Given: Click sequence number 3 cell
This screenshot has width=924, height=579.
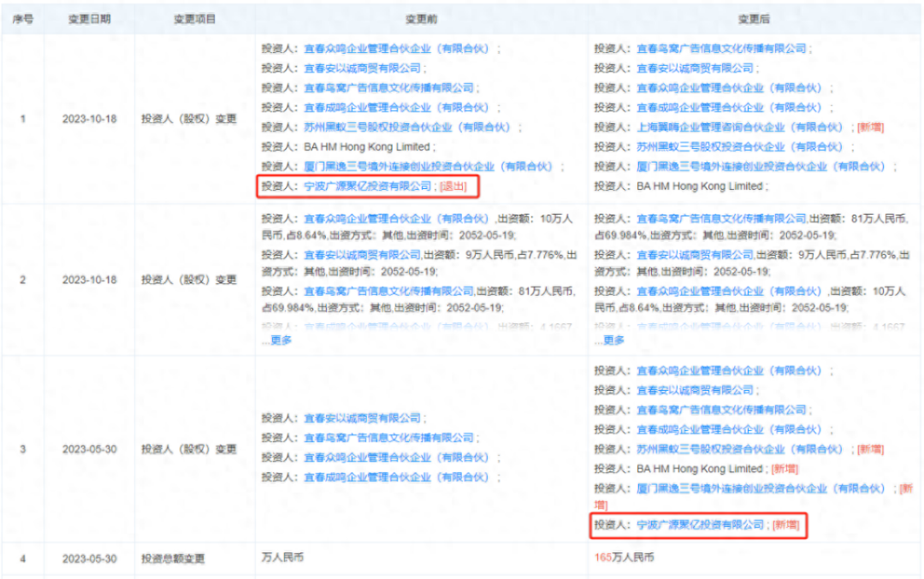Looking at the screenshot, I should (23, 449).
